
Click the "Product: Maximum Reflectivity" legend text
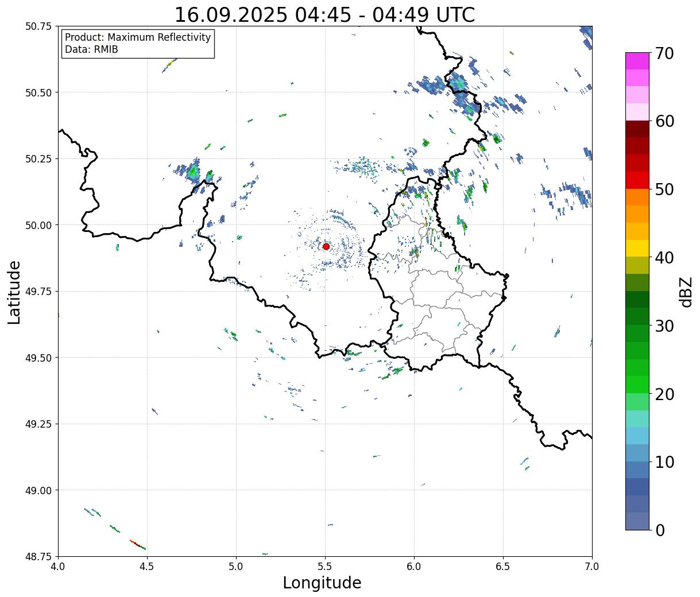tap(138, 37)
